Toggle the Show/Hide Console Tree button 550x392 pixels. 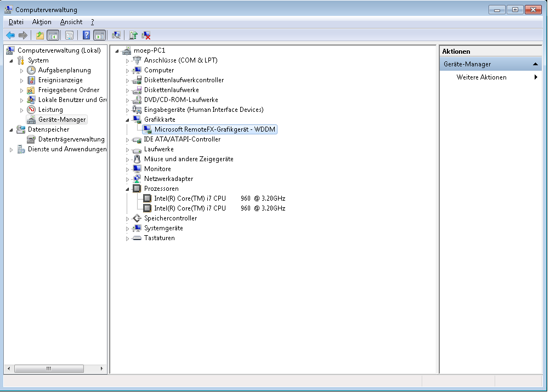pyautogui.click(x=53, y=36)
